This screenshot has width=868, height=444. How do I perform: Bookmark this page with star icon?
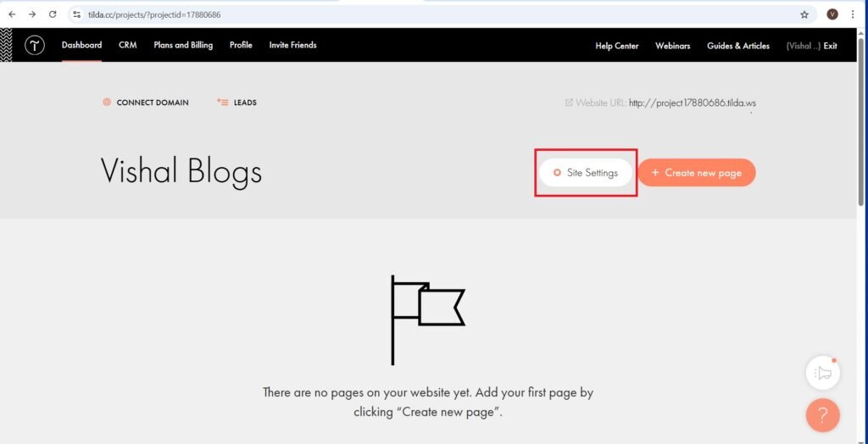click(804, 14)
